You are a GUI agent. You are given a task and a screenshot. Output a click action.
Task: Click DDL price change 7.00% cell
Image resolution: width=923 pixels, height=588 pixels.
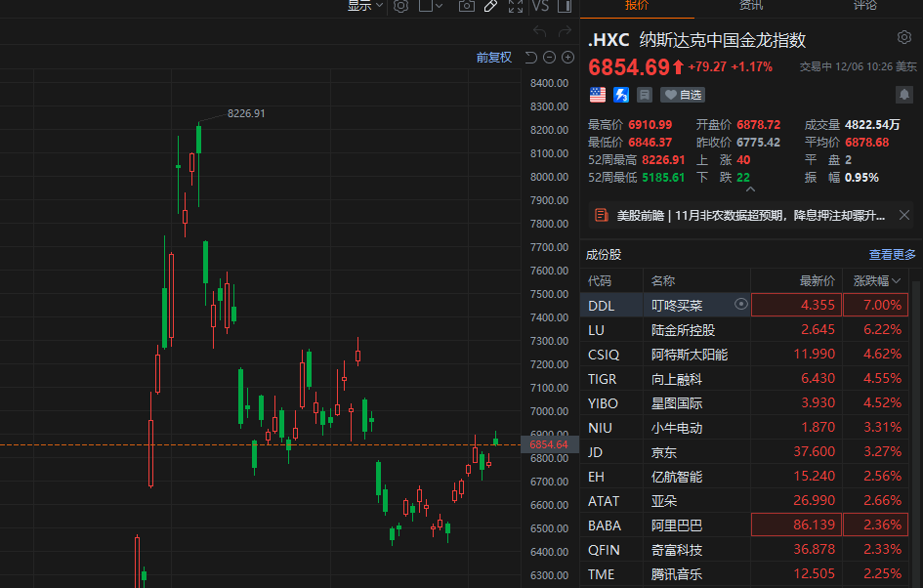pyautogui.click(x=876, y=305)
